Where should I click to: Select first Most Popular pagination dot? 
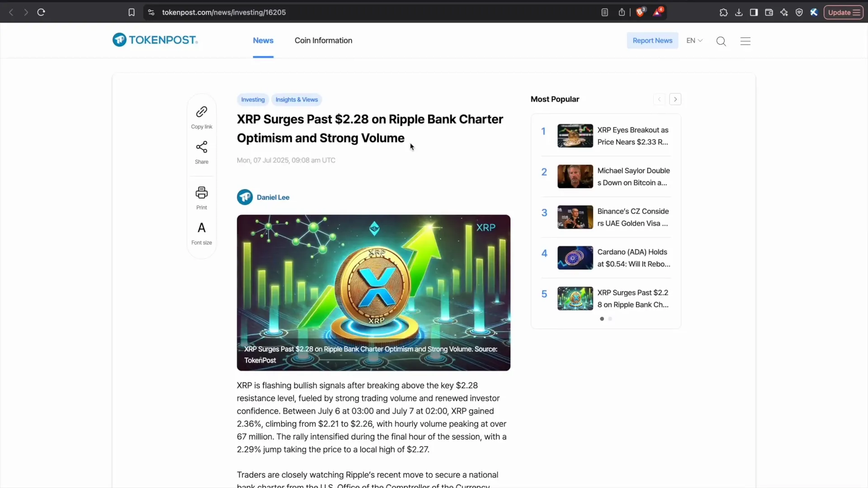pyautogui.click(x=602, y=319)
